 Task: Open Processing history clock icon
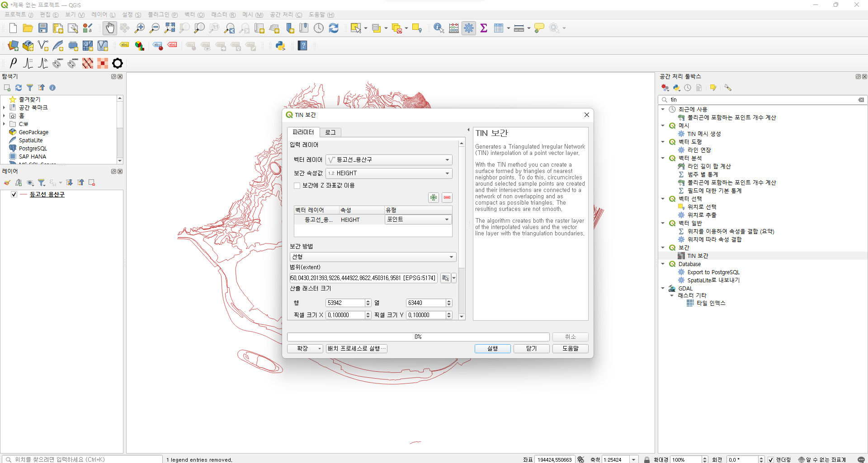[x=688, y=88]
